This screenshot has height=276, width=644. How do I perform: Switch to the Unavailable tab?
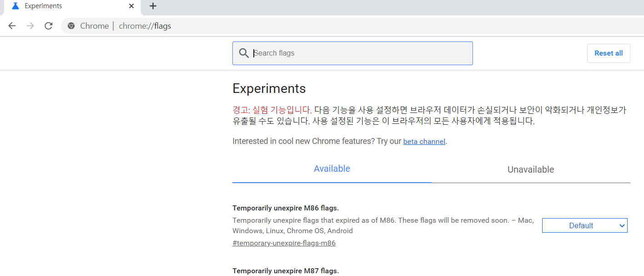[531, 170]
